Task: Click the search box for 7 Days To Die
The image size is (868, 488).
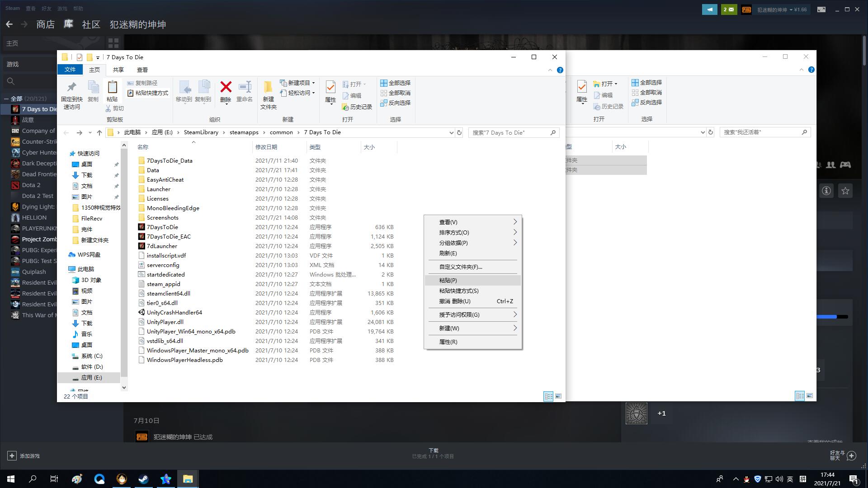Action: click(514, 133)
